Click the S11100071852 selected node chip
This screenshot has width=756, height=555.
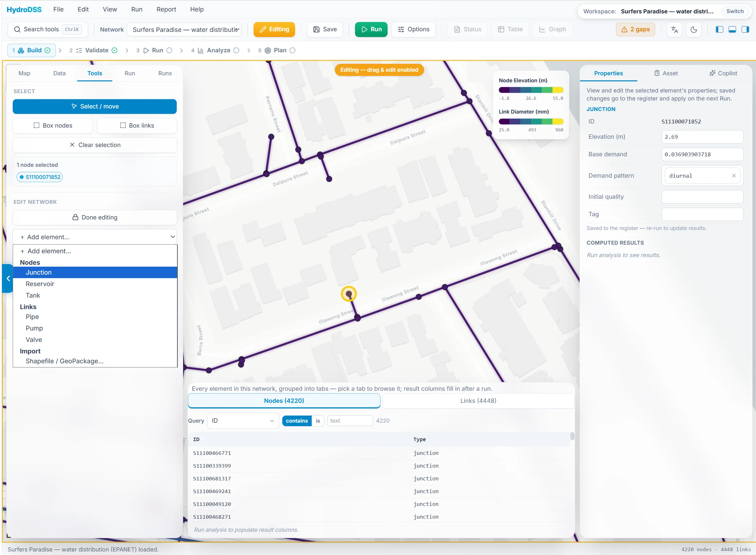pos(40,177)
